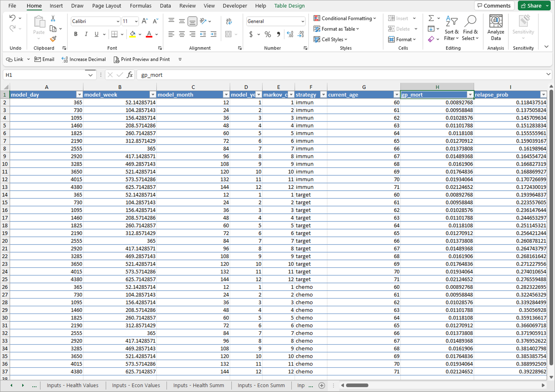
Task: Open Analyze Data tool
Action: pyautogui.click(x=496, y=28)
